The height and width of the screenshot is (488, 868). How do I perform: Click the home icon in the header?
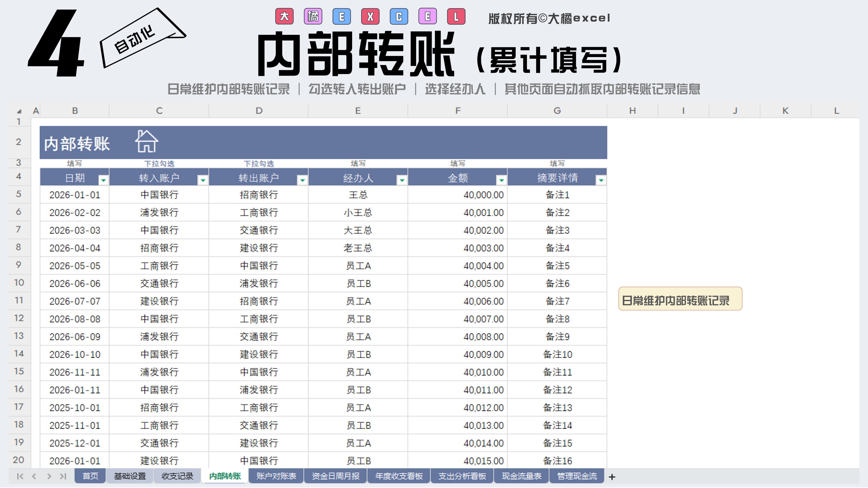(147, 142)
